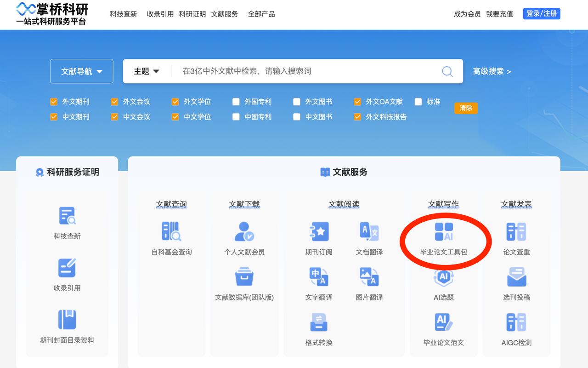The width and height of the screenshot is (588, 368).
Task: Open the 个人文献会员 member icon
Action: pyautogui.click(x=244, y=231)
